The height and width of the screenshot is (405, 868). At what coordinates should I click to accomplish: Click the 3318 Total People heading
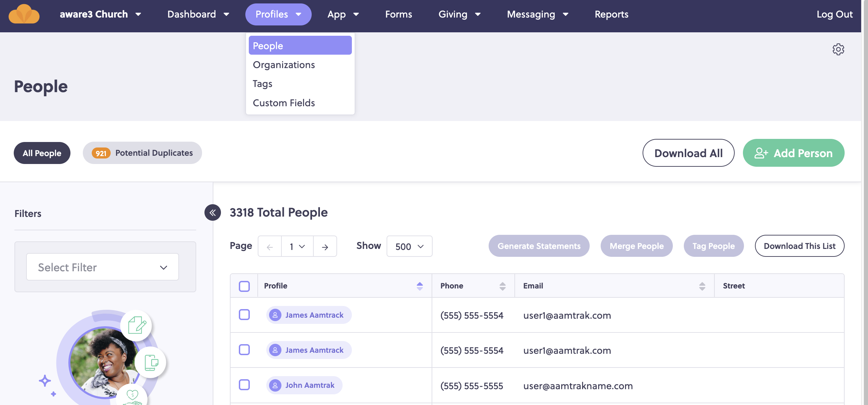279,212
